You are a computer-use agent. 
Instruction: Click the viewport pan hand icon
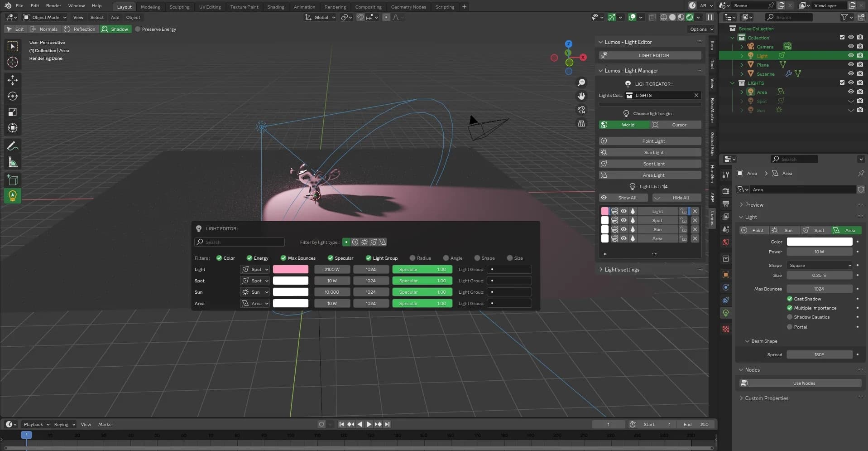(x=581, y=96)
